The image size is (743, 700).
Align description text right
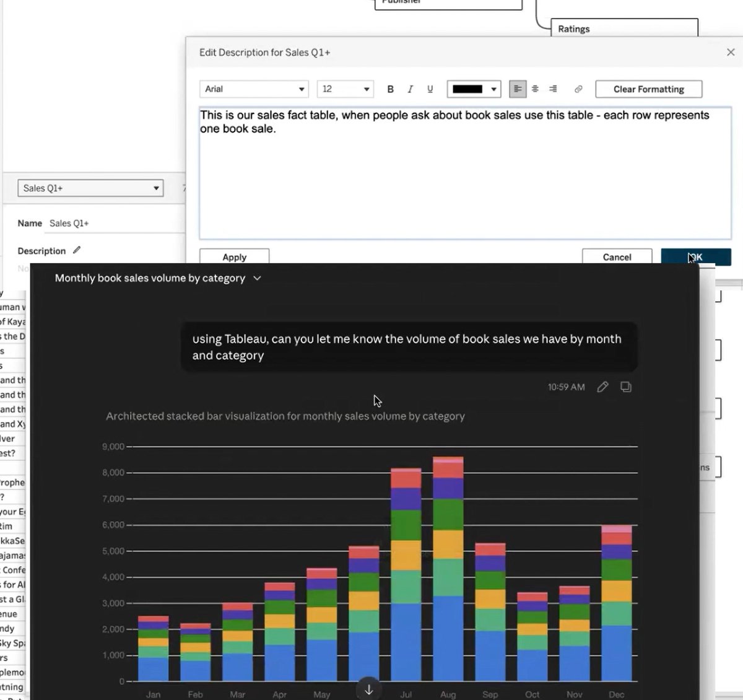[553, 89]
